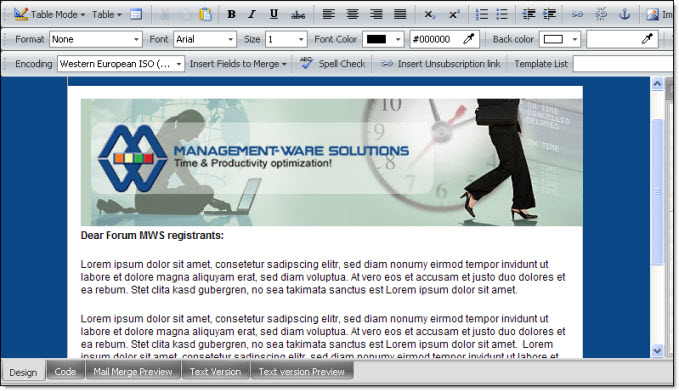Open the Format dropdown showing None

pyautogui.click(x=96, y=39)
